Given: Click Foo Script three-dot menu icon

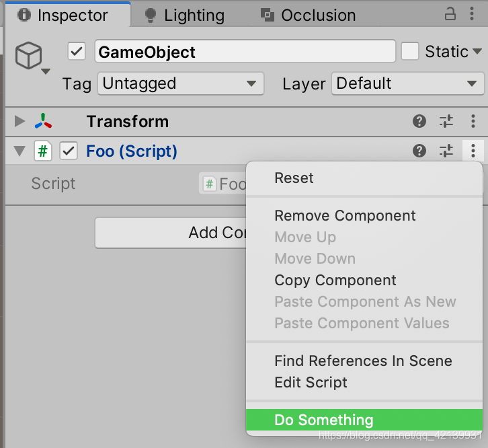Looking at the screenshot, I should (x=473, y=151).
